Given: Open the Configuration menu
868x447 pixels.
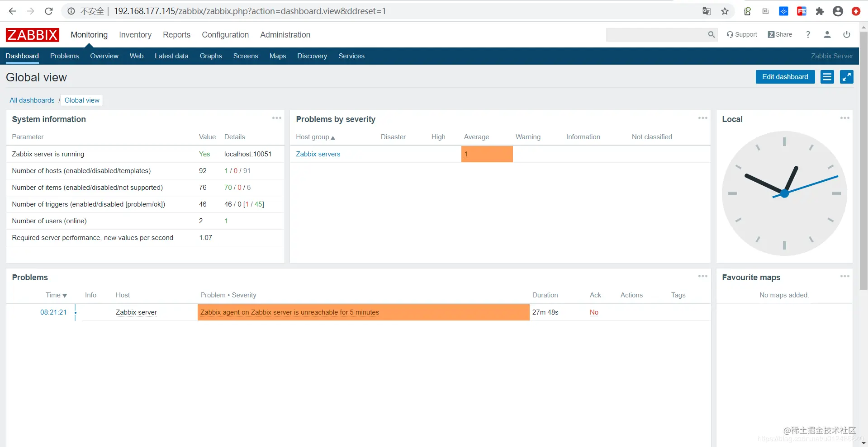Looking at the screenshot, I should (225, 35).
